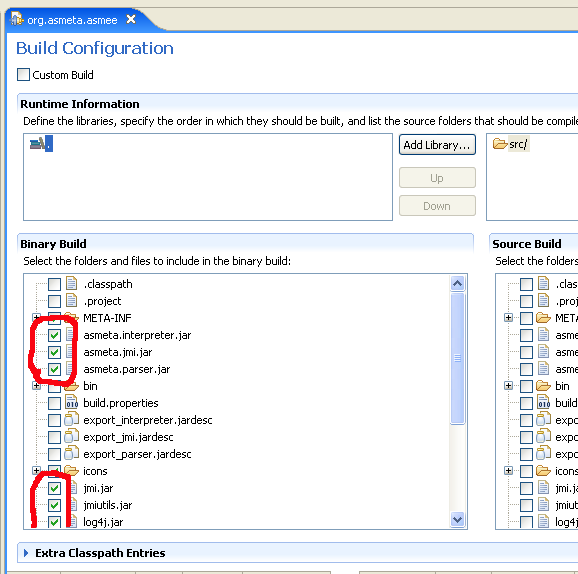
Task: Select asmeta.parser.jar entry in Binary Build
Action: click(126, 369)
